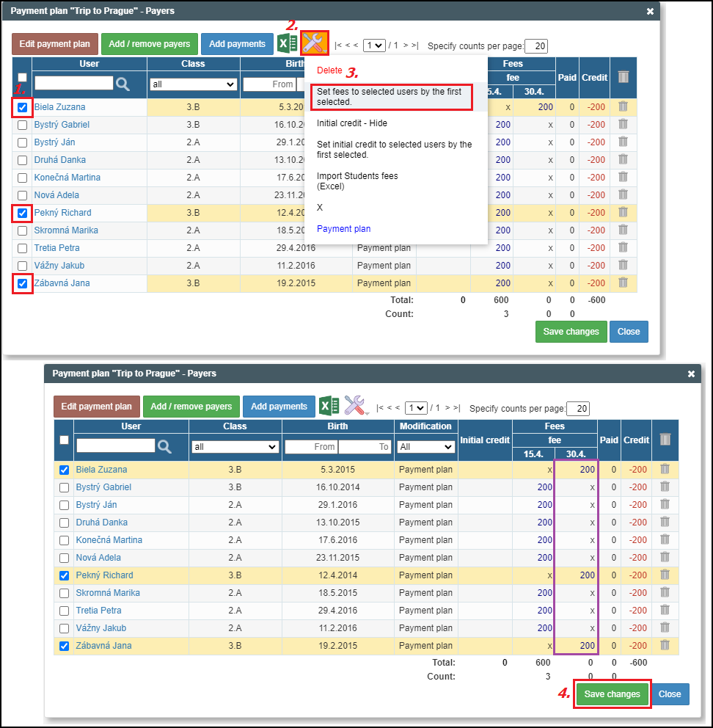Image resolution: width=713 pixels, height=728 pixels.
Task: Check Bystrý Gabriel checkbox in top window
Action: coord(22,125)
